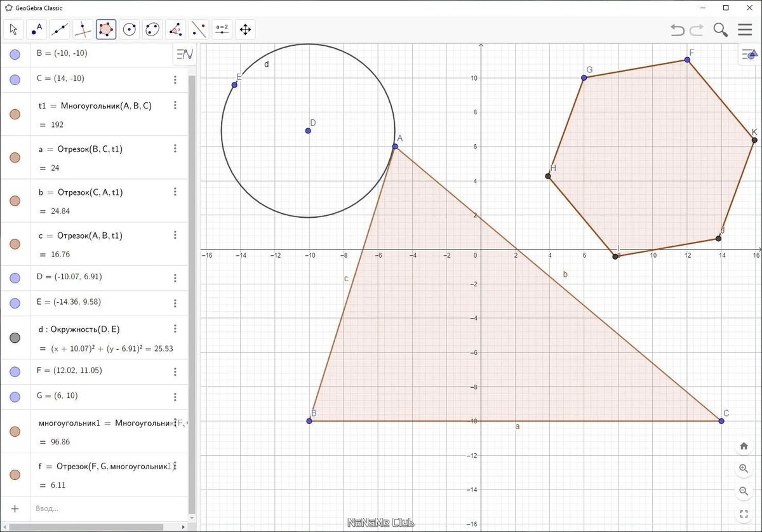Open options menu for point E row
The height and width of the screenshot is (532, 762).
pyautogui.click(x=175, y=303)
